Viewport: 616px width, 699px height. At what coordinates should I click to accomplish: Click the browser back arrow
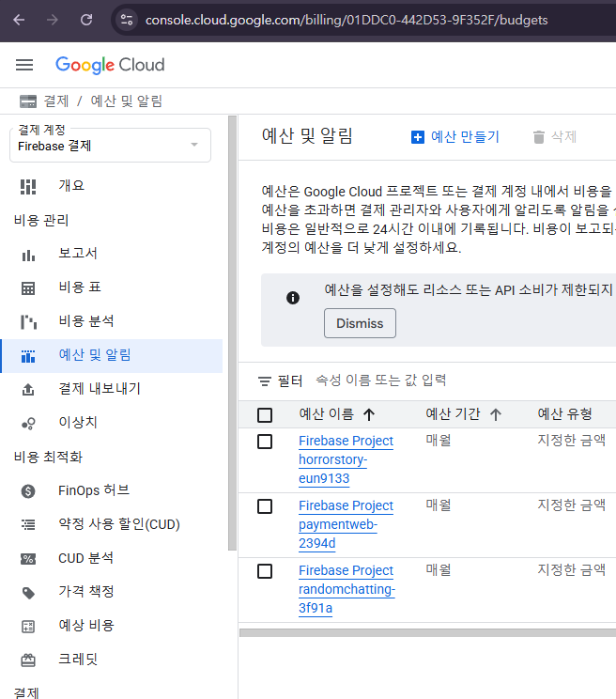click(19, 20)
